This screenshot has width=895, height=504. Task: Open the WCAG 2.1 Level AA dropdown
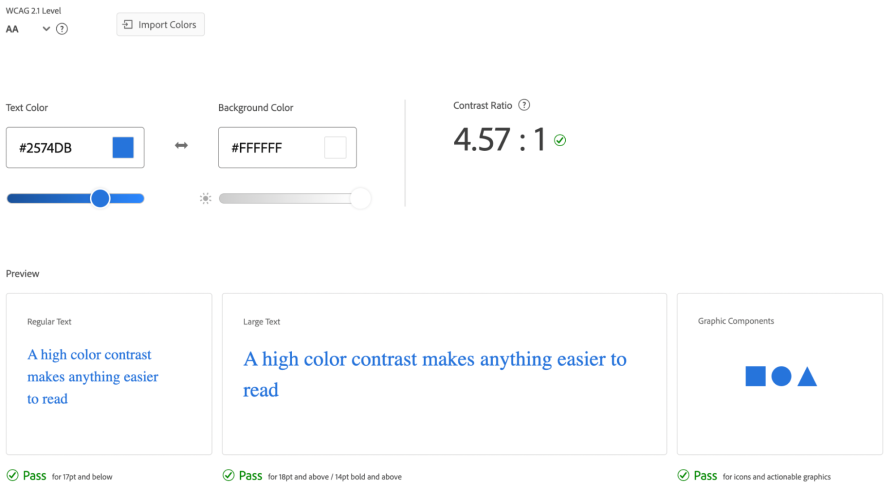(28, 29)
